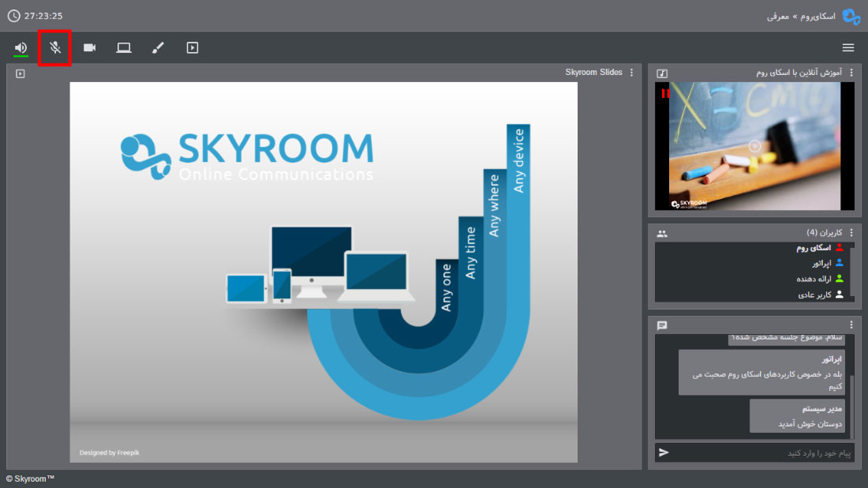Open the hamburger main menu
This screenshot has height=488, width=868.
[847, 47]
